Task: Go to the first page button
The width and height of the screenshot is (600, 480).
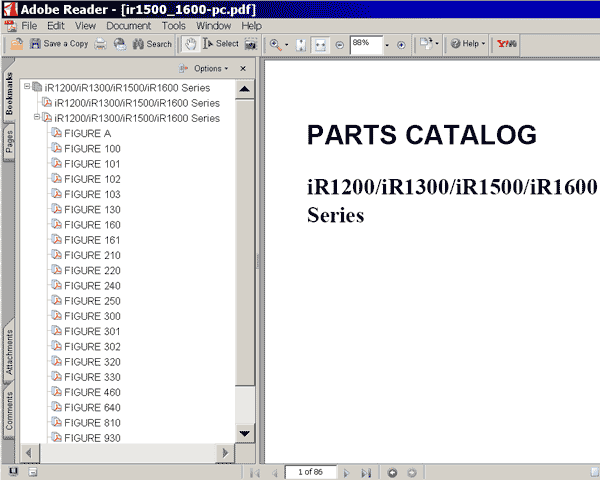Action: click(254, 473)
